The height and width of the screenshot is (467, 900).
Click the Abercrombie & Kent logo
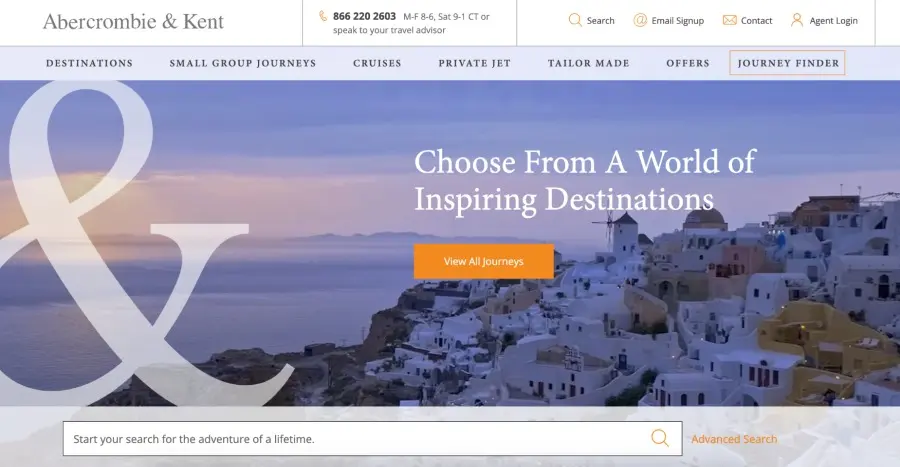pos(133,22)
